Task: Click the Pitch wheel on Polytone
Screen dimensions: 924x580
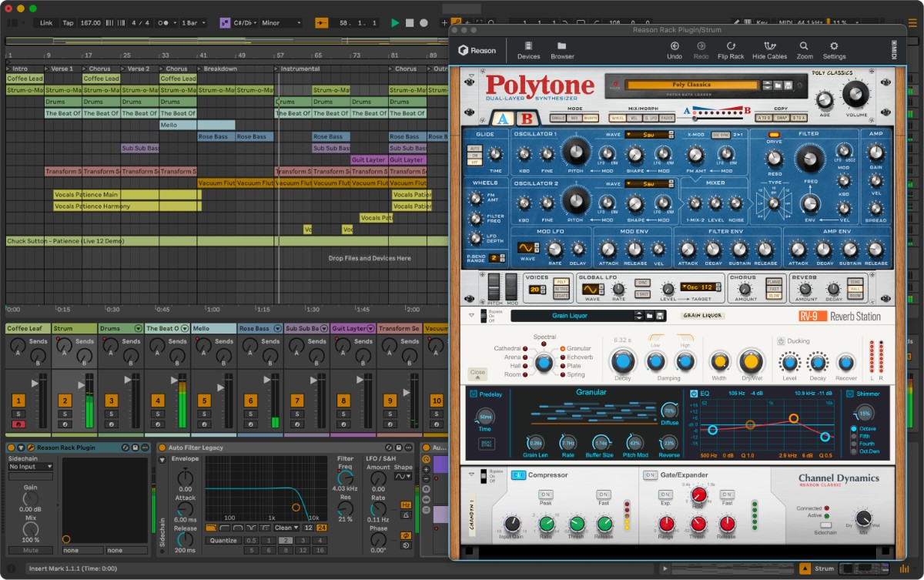Action: [x=494, y=285]
